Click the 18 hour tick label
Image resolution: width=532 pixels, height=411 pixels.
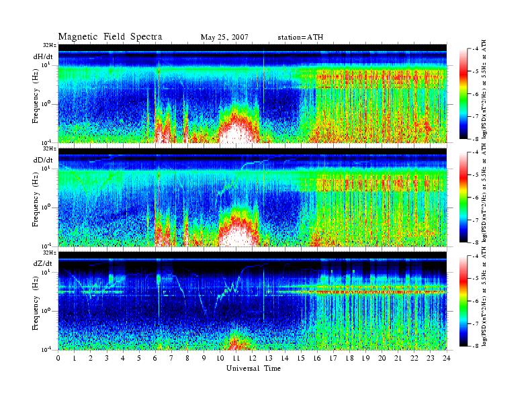pyautogui.click(x=349, y=358)
